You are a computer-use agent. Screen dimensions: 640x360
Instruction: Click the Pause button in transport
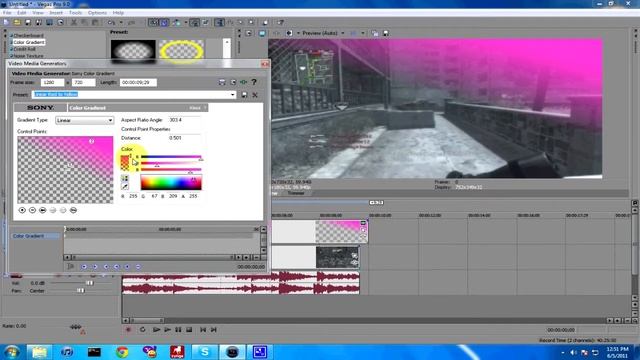click(178, 329)
